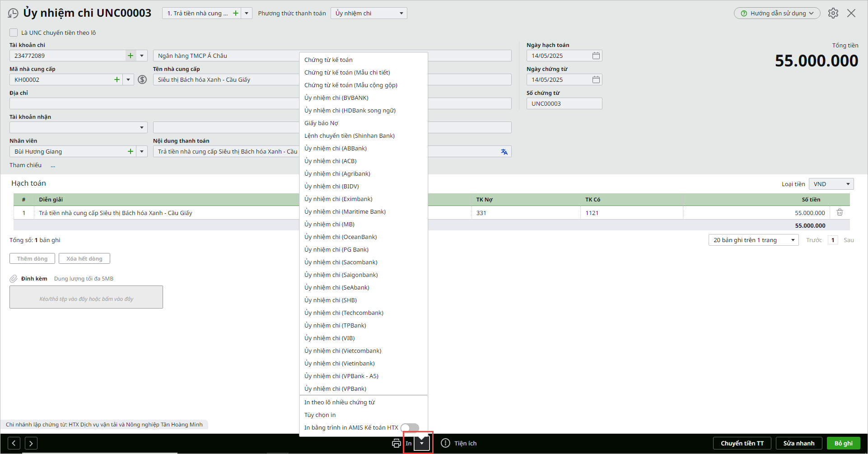Click TK Nợ cell 331
The width and height of the screenshot is (868, 454).
click(x=526, y=213)
